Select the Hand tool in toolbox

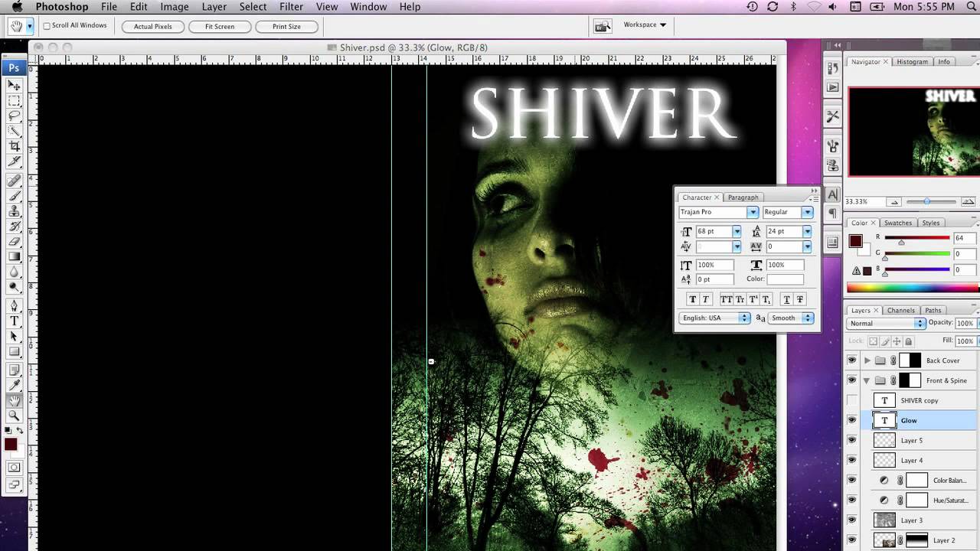click(14, 400)
